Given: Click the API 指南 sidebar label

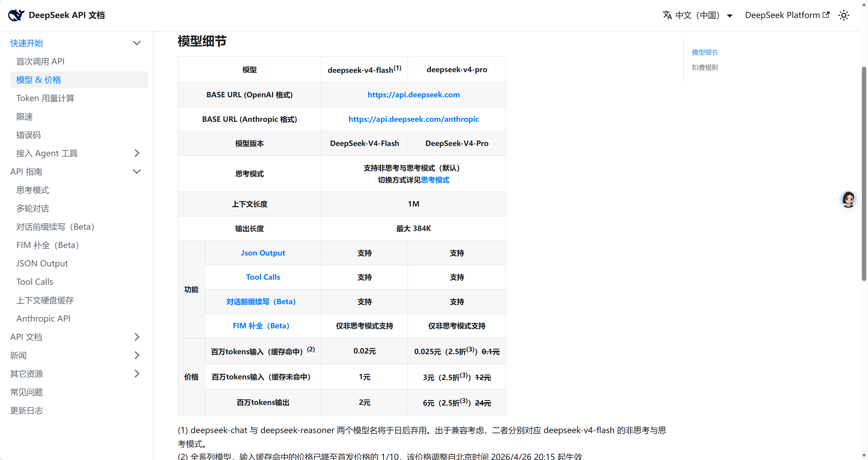Looking at the screenshot, I should (26, 172).
